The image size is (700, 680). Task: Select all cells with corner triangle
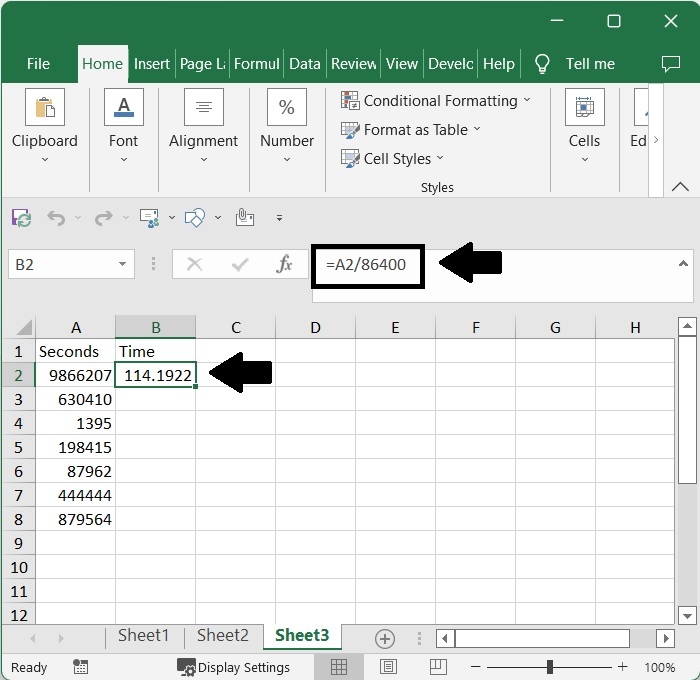click(x=24, y=328)
